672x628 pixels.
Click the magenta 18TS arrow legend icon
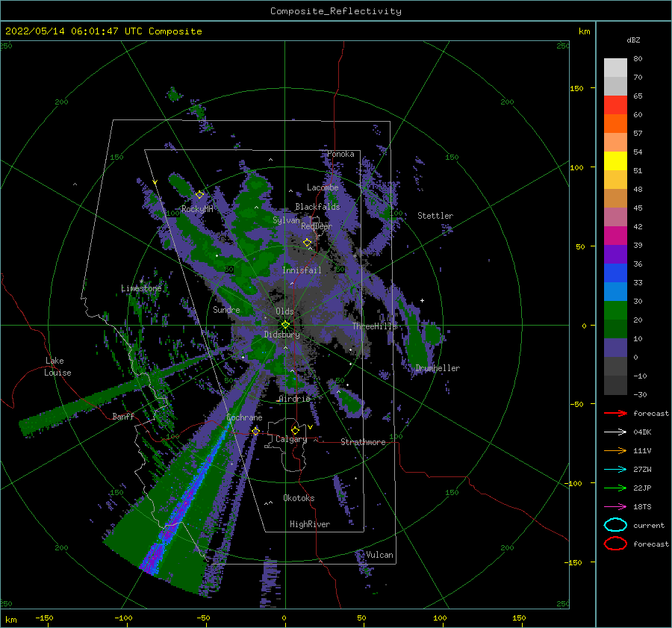click(x=615, y=507)
